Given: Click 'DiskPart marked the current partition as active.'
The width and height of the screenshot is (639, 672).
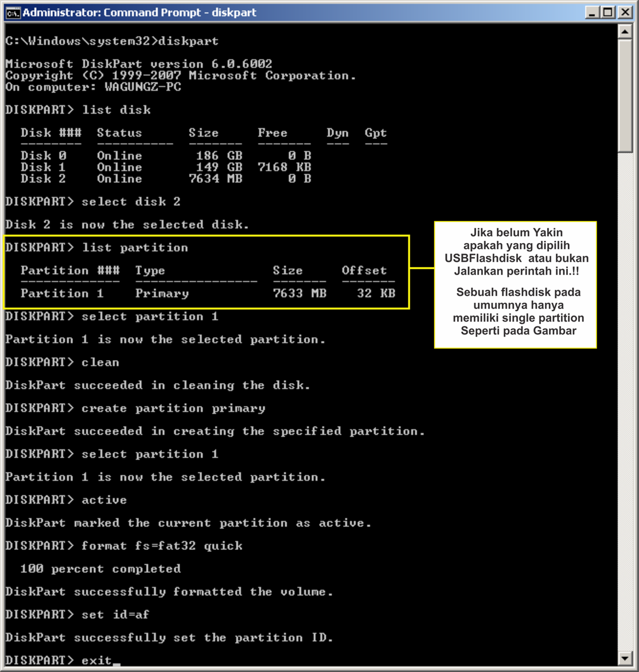Looking at the screenshot, I should click(x=188, y=523).
